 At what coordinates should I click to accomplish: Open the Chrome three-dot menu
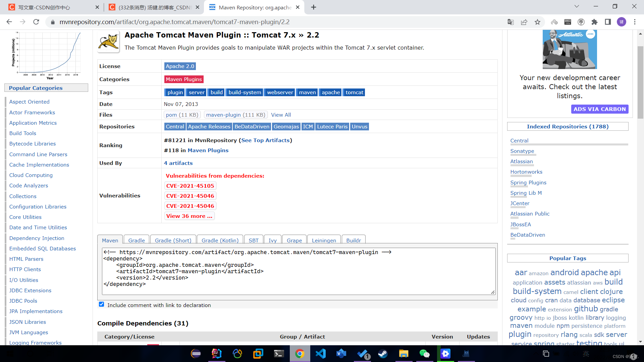[635, 22]
